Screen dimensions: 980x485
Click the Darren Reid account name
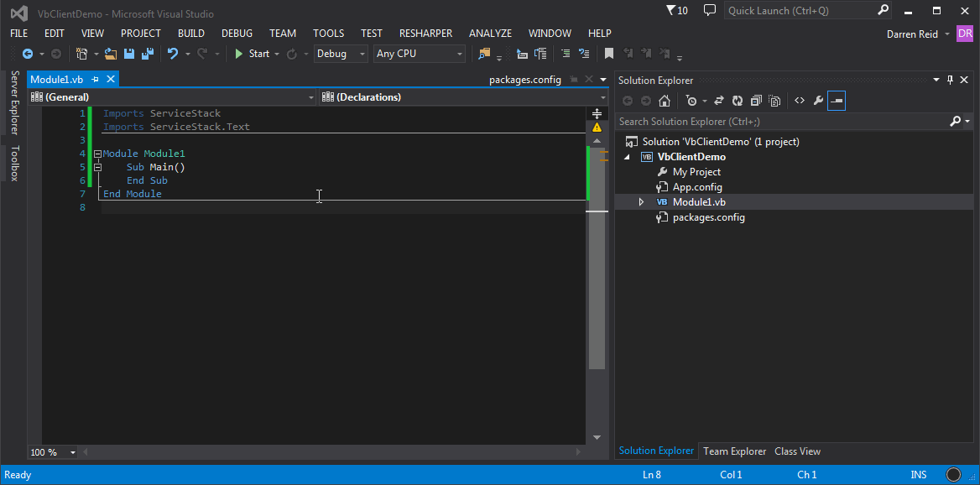pos(912,34)
